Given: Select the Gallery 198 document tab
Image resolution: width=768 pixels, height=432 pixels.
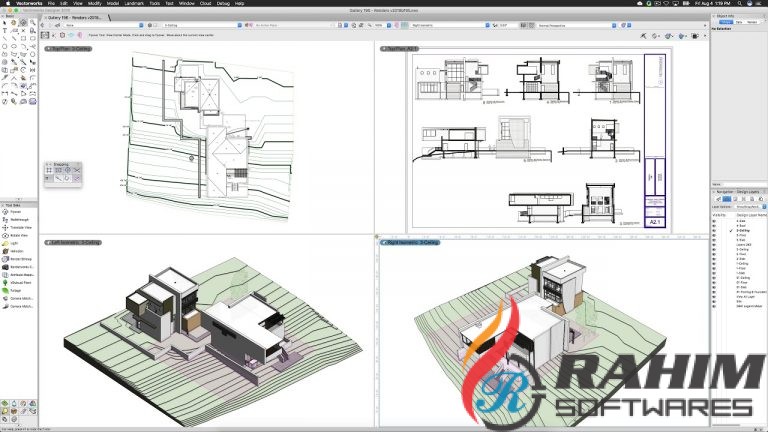Looking at the screenshot, I should pyautogui.click(x=75, y=17).
